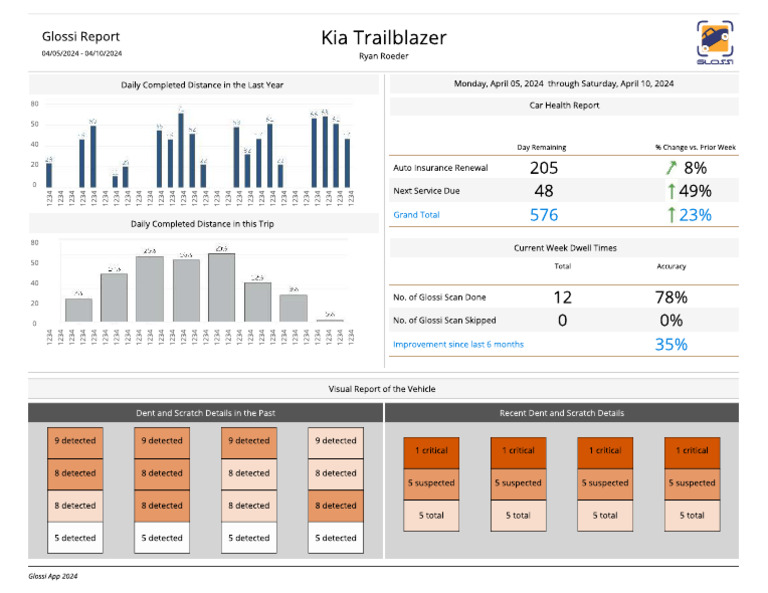The image size is (768, 593).
Task: Click the 48 days remaining value
Action: [x=544, y=191]
